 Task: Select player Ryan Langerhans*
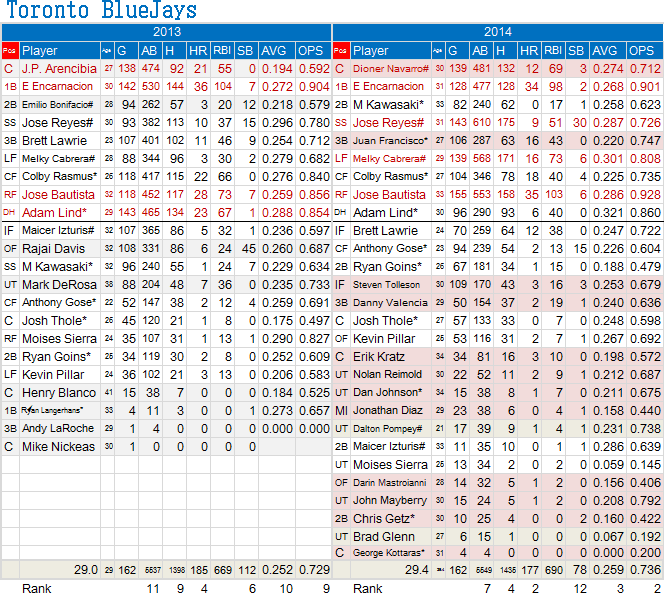(52, 410)
